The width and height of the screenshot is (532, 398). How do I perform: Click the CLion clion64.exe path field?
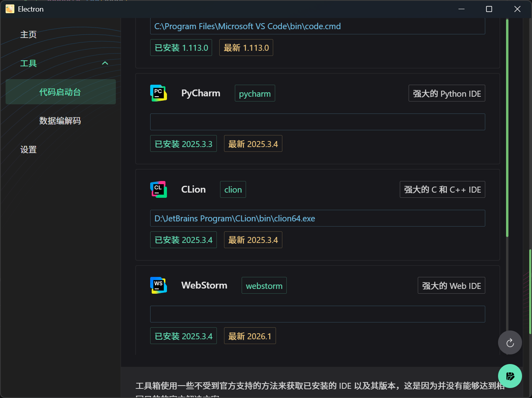[318, 218]
